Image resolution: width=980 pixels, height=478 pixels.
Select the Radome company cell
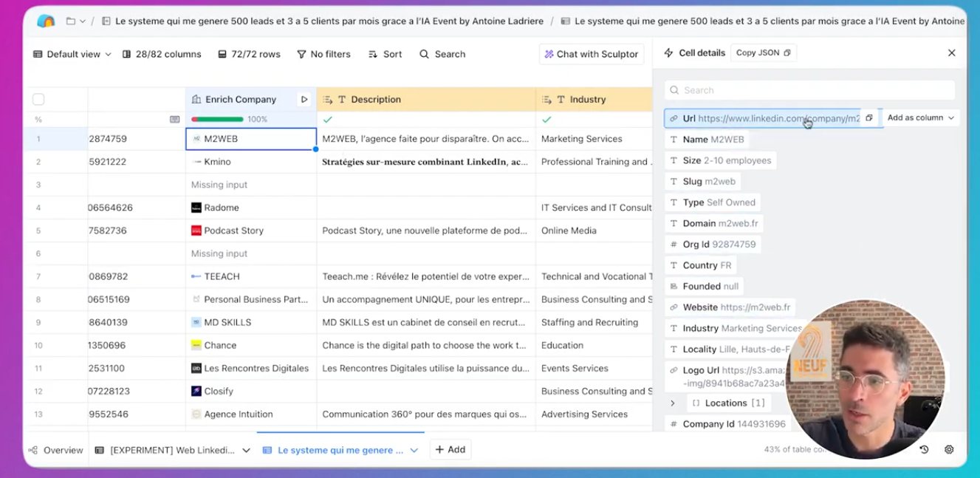(x=251, y=208)
